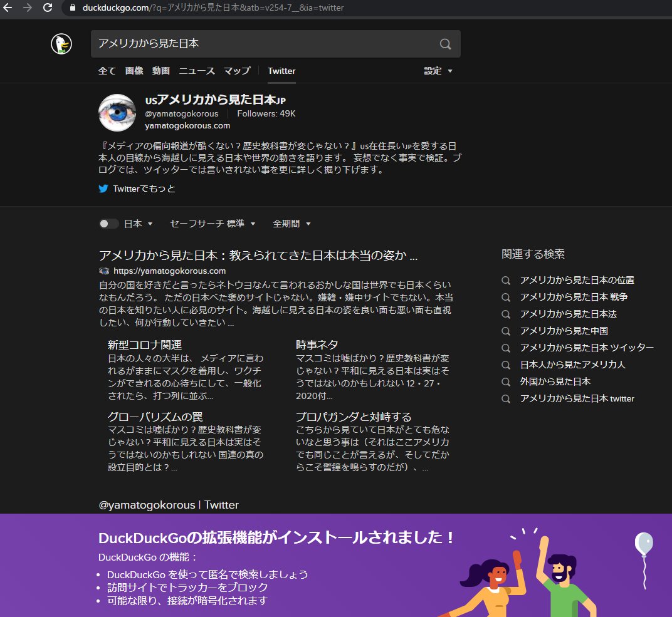Open the セーフサーチ 標準 dropdown
This screenshot has width=672, height=617.
pyautogui.click(x=213, y=224)
